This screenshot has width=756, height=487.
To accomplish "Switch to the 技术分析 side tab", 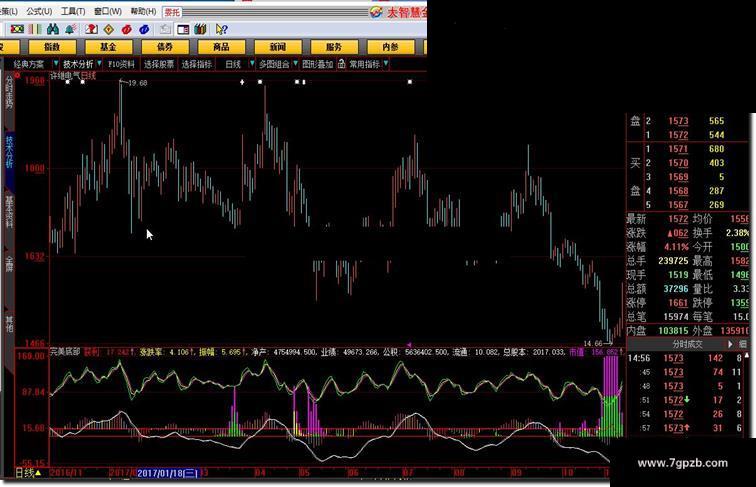I will pos(9,151).
